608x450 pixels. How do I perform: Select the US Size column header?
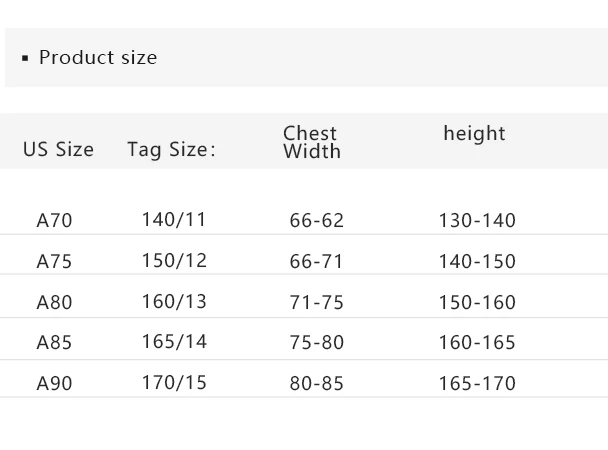[x=58, y=150]
